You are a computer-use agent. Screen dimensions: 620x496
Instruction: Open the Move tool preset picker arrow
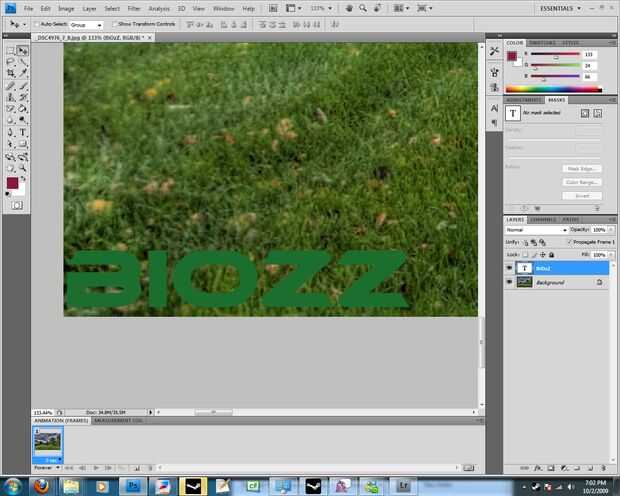click(25, 25)
